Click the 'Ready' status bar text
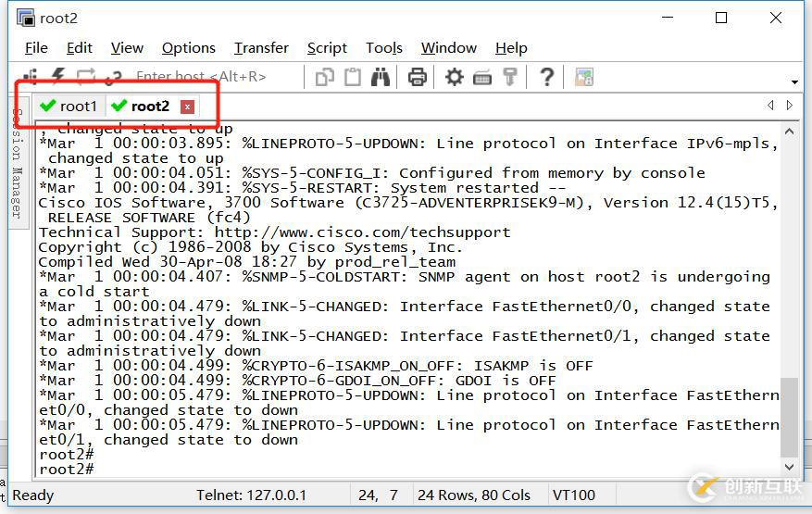The width and height of the screenshot is (812, 514). (x=32, y=495)
